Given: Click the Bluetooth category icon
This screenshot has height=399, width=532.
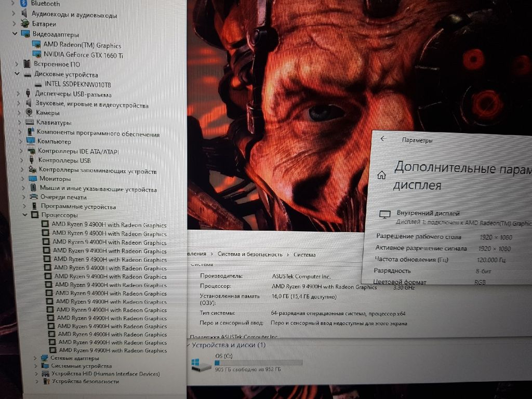Looking at the screenshot, I should point(23,4).
